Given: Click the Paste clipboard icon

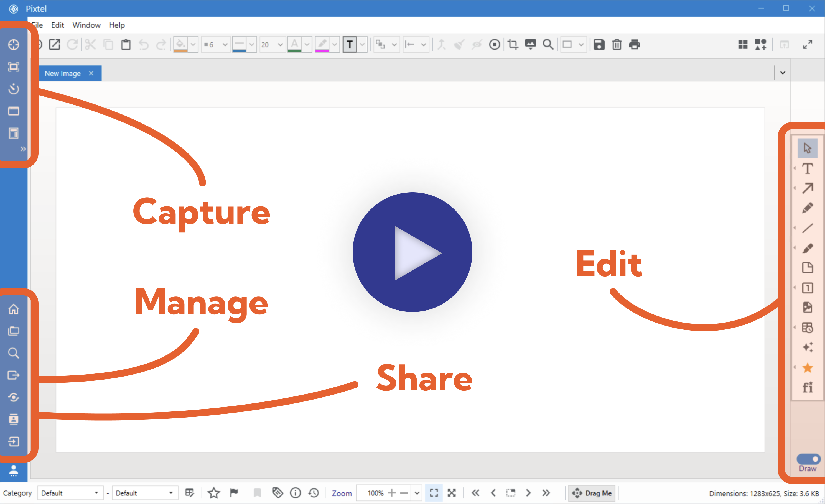Looking at the screenshot, I should click(126, 45).
